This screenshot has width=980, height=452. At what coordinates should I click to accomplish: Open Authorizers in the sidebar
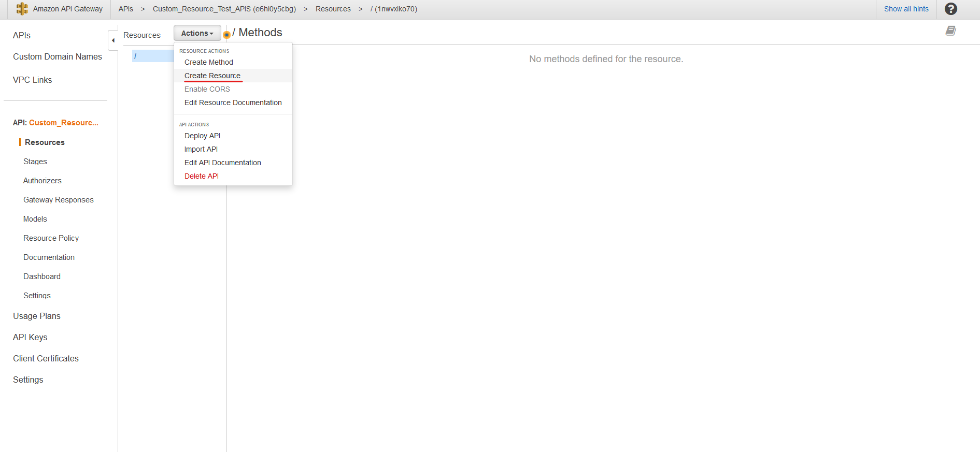tap(42, 181)
